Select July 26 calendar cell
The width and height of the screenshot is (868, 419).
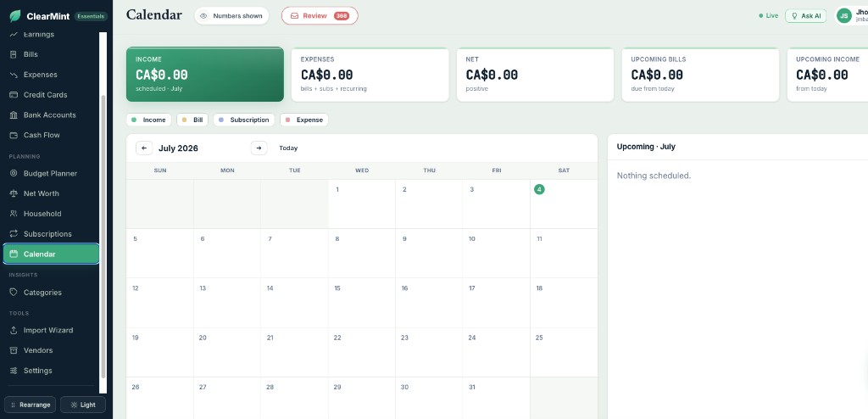point(160,398)
